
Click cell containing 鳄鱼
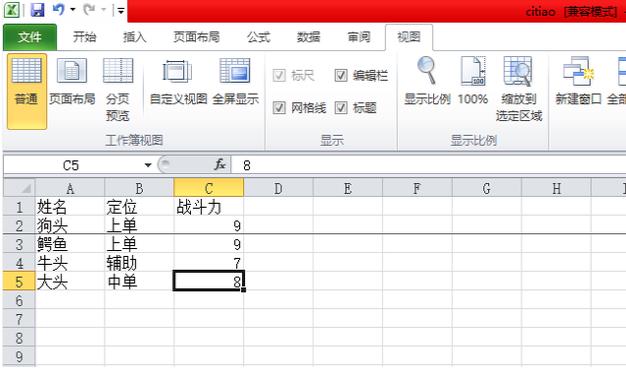[70, 244]
